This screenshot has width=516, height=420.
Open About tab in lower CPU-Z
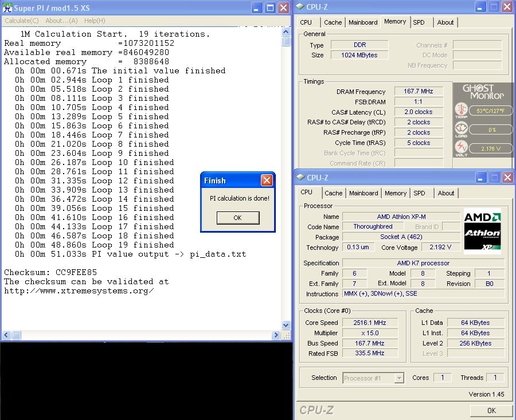click(446, 193)
